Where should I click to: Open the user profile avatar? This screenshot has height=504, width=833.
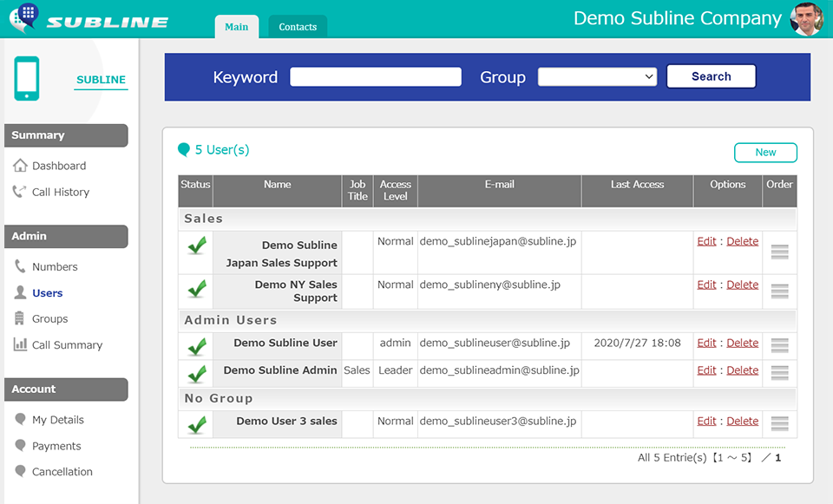click(x=806, y=19)
